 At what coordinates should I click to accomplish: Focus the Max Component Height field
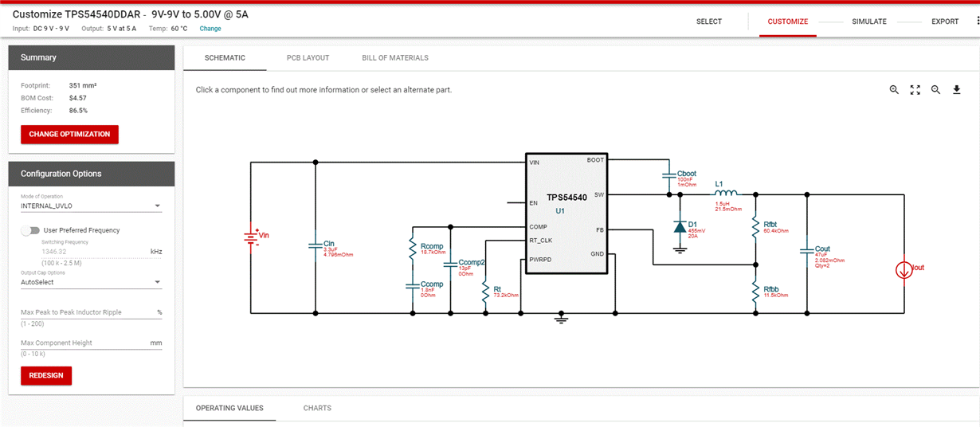[x=91, y=343]
